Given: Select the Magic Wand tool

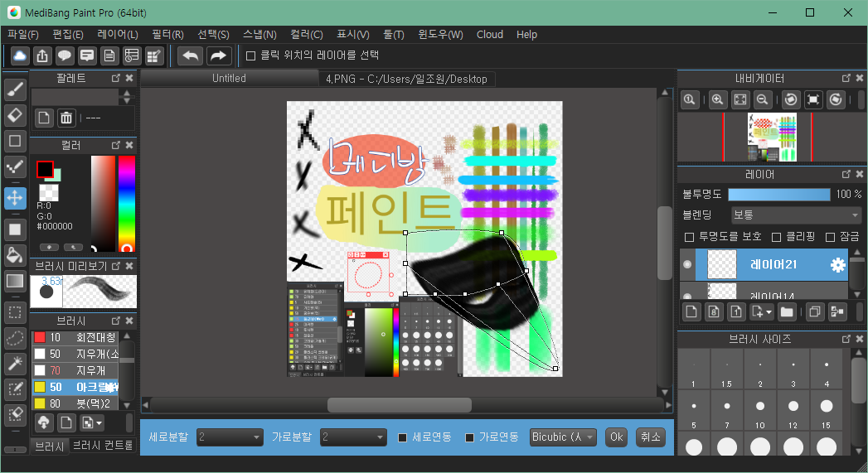Looking at the screenshot, I should (x=15, y=364).
